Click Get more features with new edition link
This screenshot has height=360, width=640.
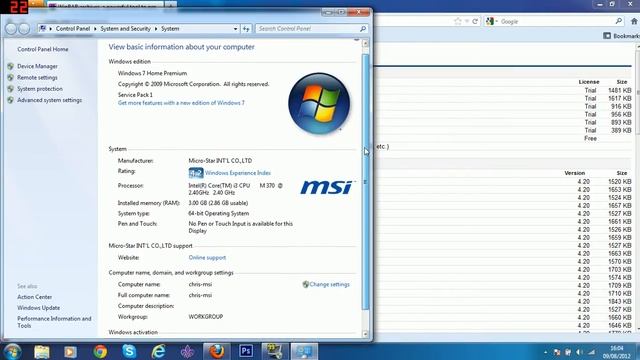[x=181, y=103]
